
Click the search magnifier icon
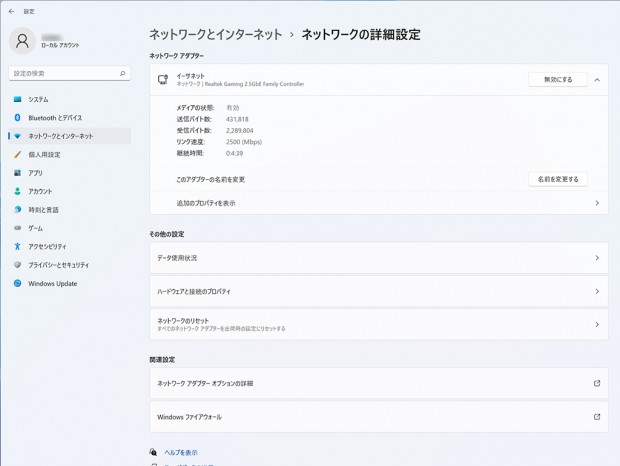123,74
